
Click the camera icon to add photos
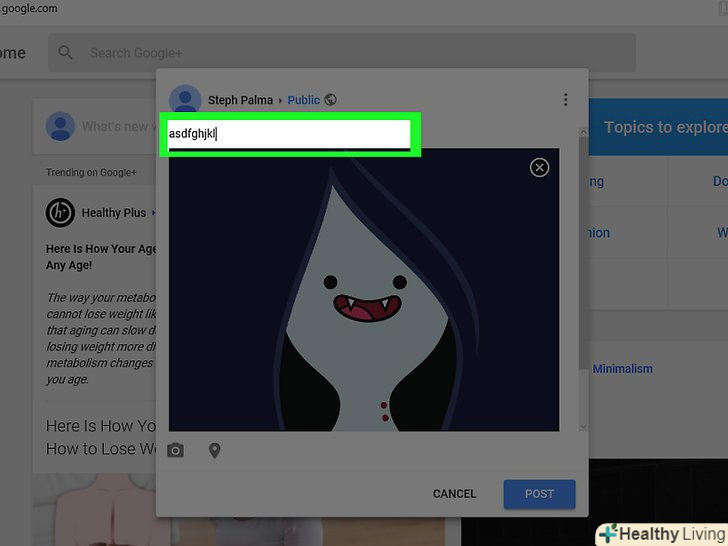176,450
